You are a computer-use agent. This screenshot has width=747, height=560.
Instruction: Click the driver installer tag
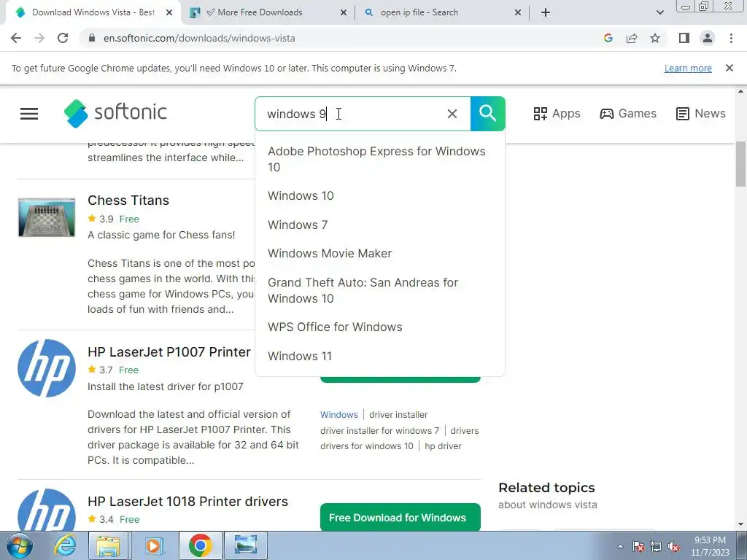coord(398,415)
